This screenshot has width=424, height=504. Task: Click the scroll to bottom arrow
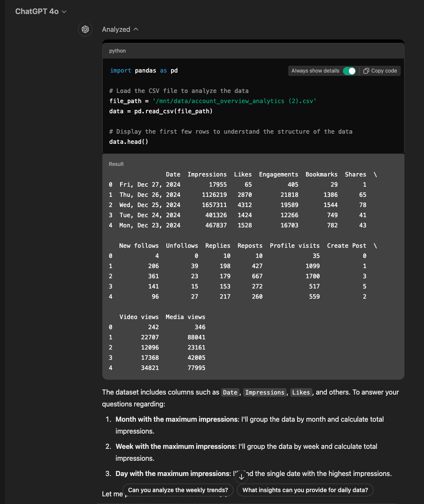(241, 477)
